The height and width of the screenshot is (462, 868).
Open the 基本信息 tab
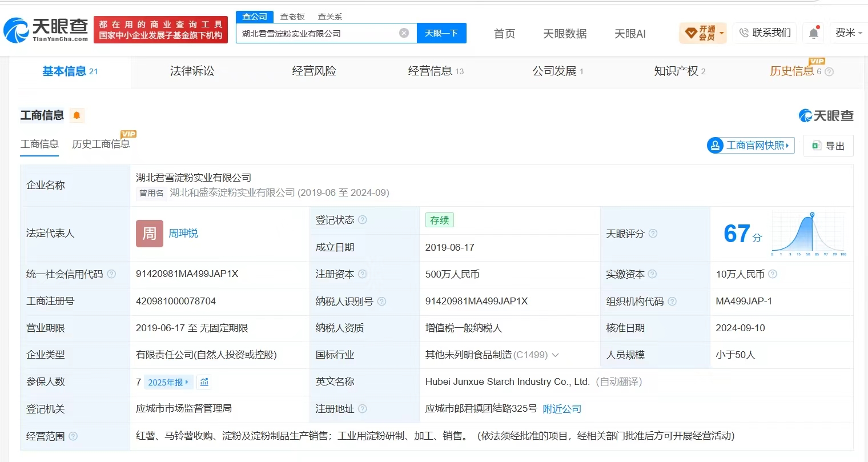(70, 71)
